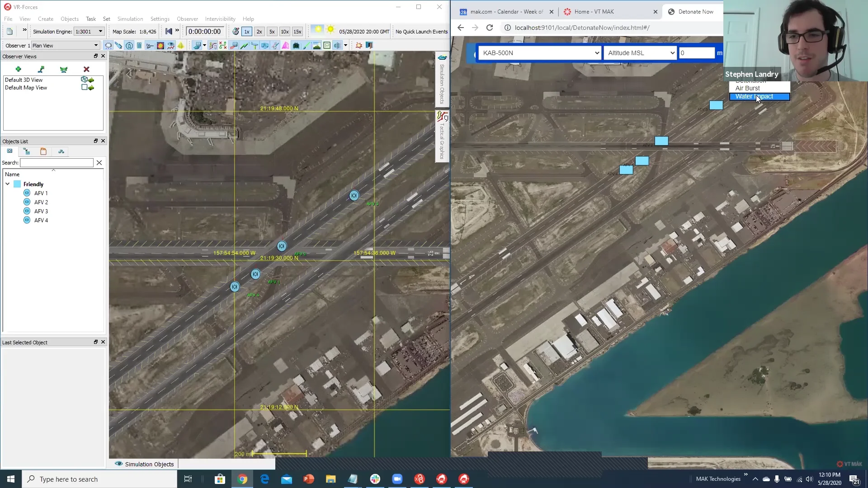Viewport: 868px width, 488px height.
Task: Click the terrain picture icon in the observer toolbar
Action: tap(317, 46)
